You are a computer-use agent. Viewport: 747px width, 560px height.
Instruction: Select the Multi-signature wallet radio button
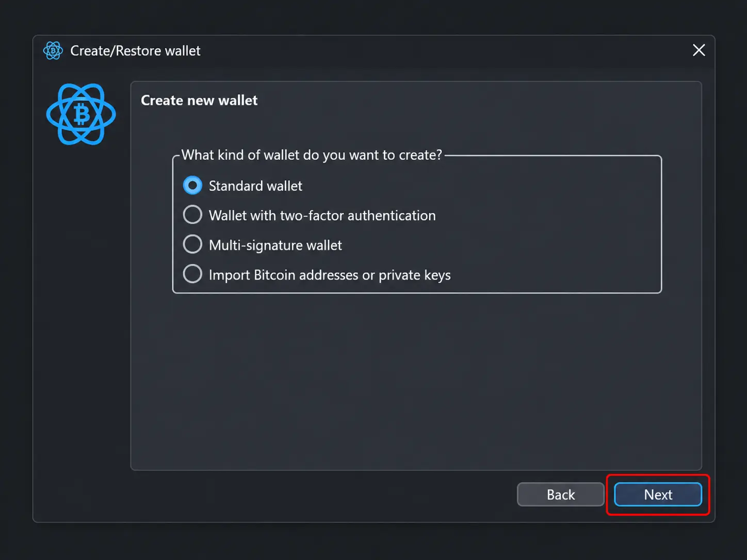click(x=192, y=244)
